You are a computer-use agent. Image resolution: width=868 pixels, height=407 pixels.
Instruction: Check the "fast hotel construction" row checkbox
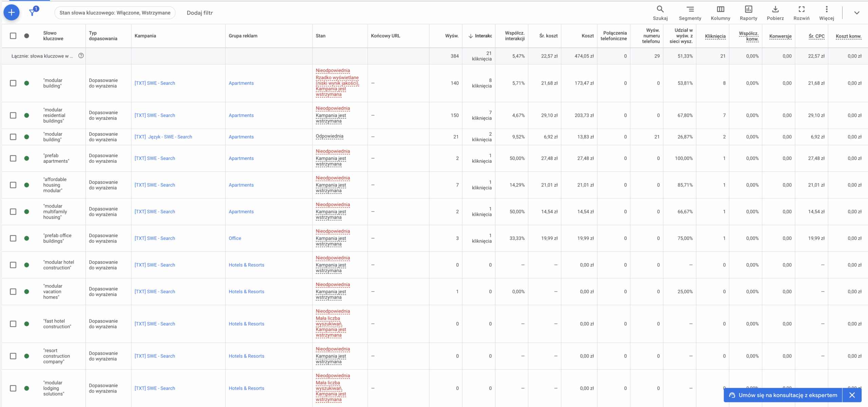[x=13, y=324]
